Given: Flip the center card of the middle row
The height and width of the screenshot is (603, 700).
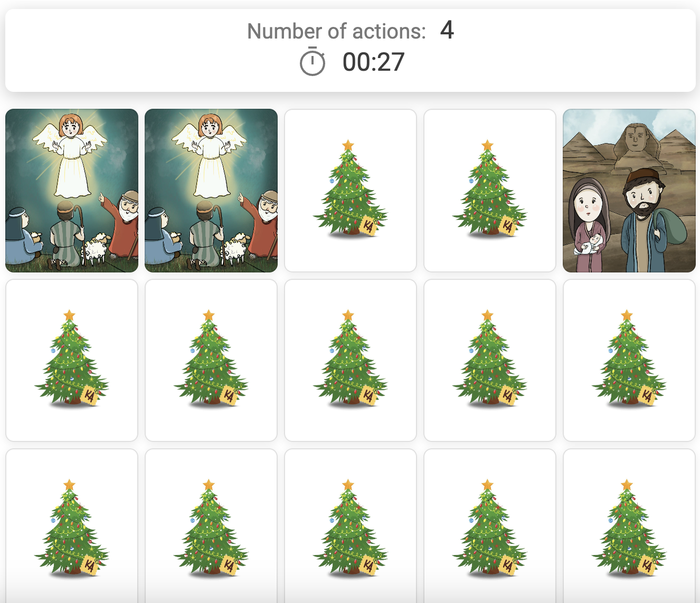Looking at the screenshot, I should coord(351,361).
